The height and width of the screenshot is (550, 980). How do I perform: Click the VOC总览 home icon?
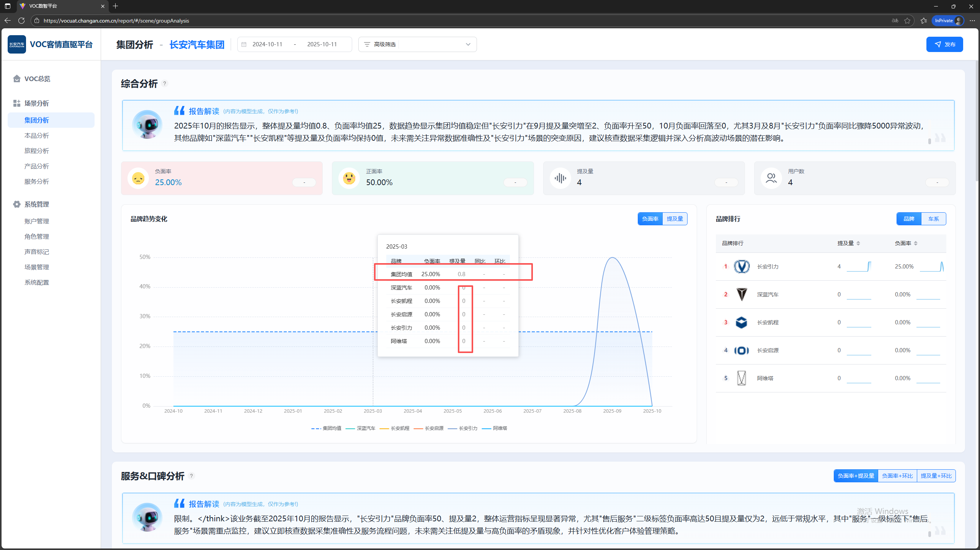click(x=16, y=79)
